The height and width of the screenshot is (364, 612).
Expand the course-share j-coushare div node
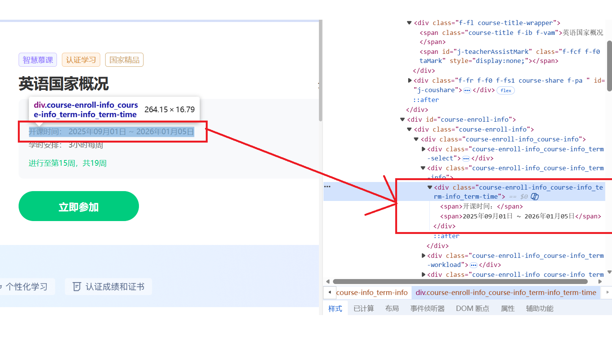410,80
